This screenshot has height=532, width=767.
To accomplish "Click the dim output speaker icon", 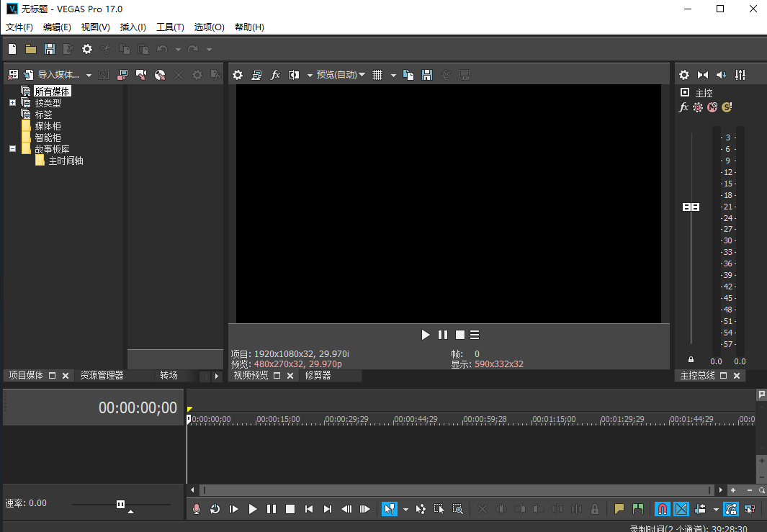I will click(x=722, y=75).
